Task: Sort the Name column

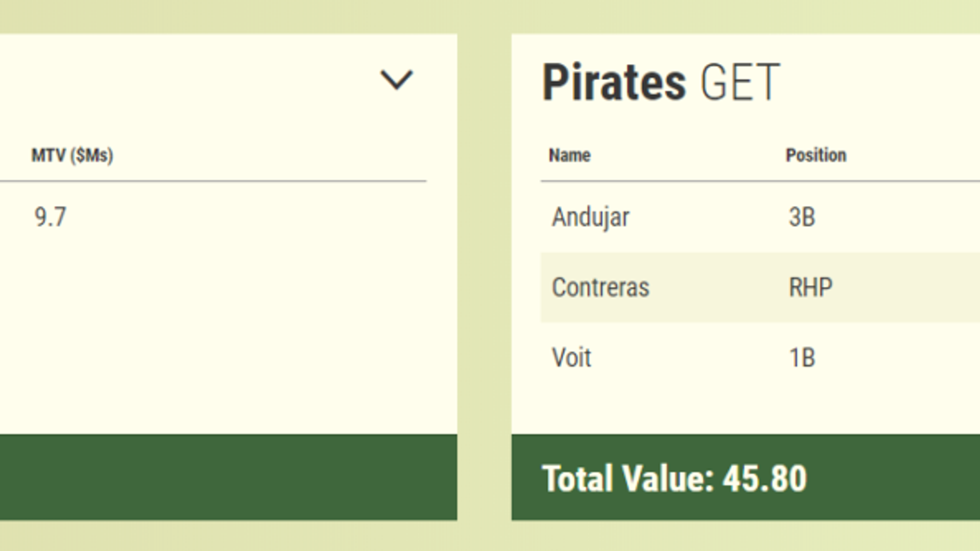Action: coord(568,155)
